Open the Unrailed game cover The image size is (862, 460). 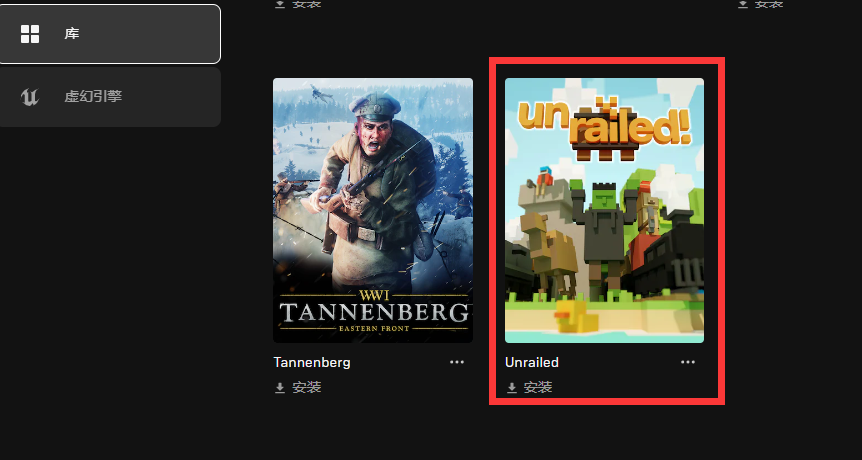(604, 210)
